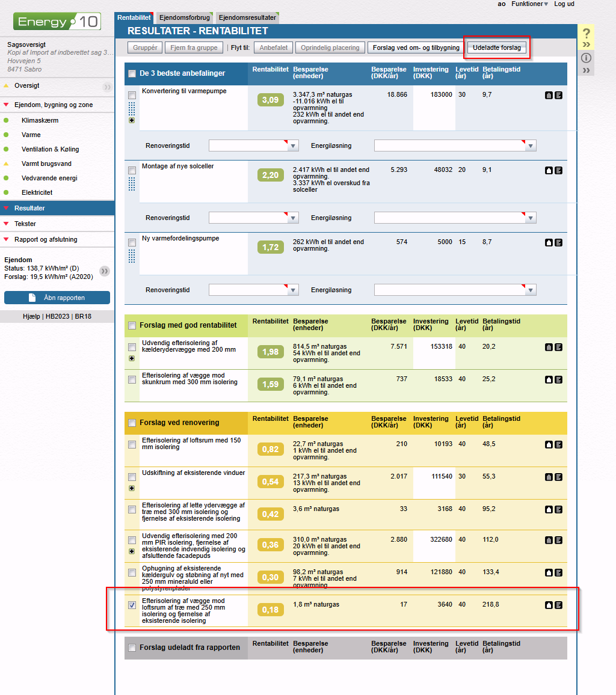Open the Funktioner menu
This screenshot has height=695, width=616.
[x=529, y=4]
